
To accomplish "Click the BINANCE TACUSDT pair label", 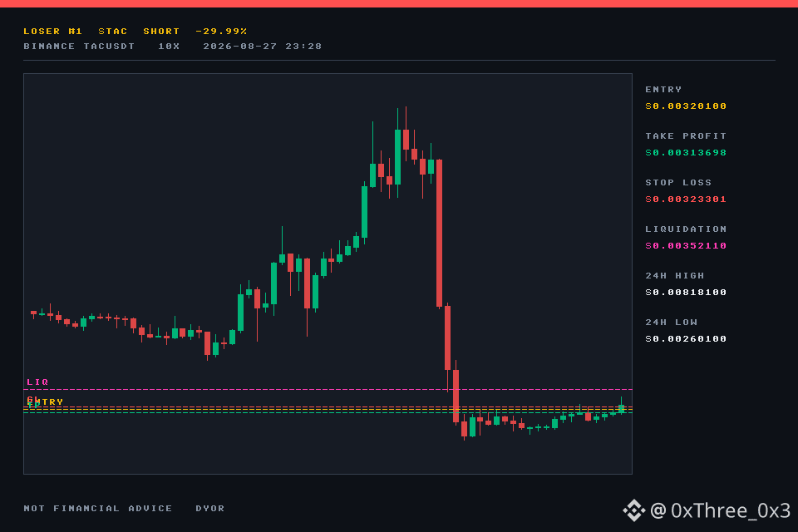I will pos(80,47).
